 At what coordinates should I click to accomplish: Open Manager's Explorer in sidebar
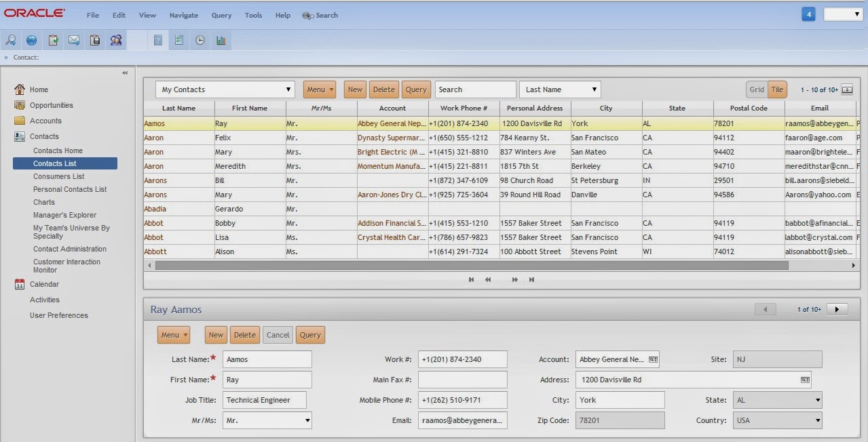click(64, 215)
